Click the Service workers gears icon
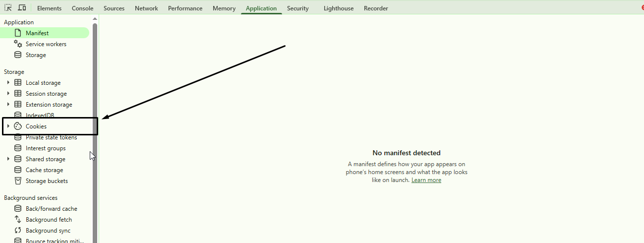 [18, 44]
